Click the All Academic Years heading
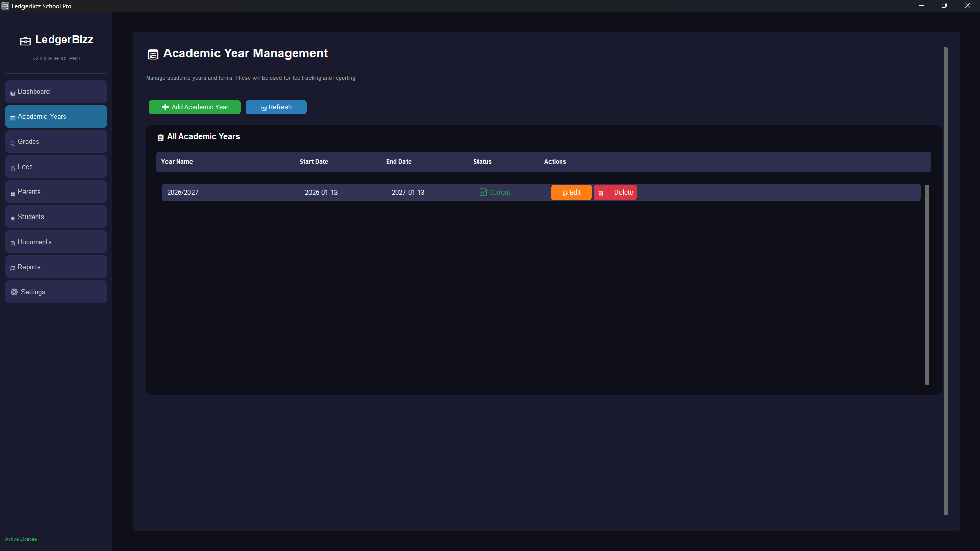The width and height of the screenshot is (980, 551). pos(203,137)
